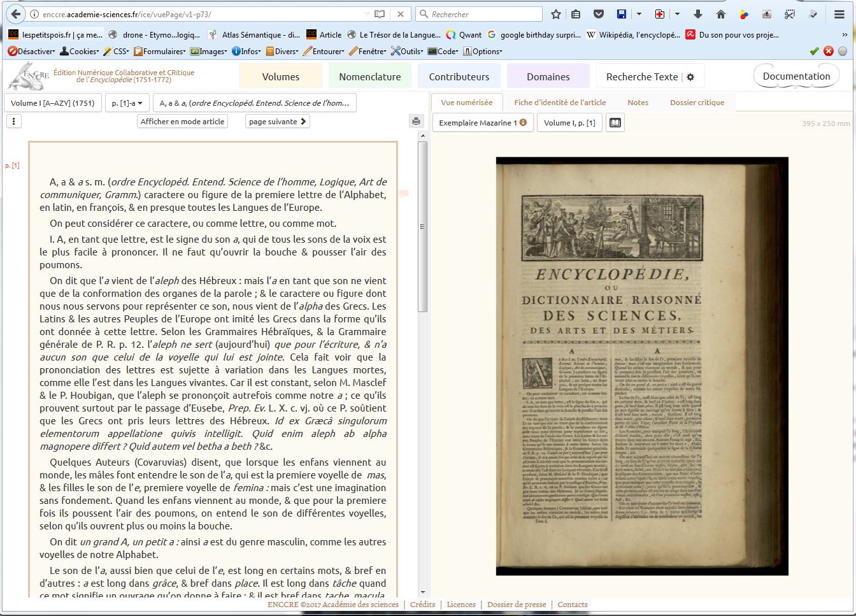
Task: Open the gear settings beside Recherche Texte
Action: coord(690,77)
